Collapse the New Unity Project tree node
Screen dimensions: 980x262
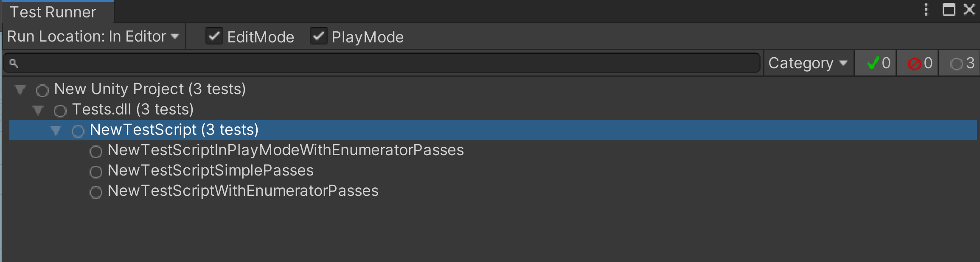[20, 89]
